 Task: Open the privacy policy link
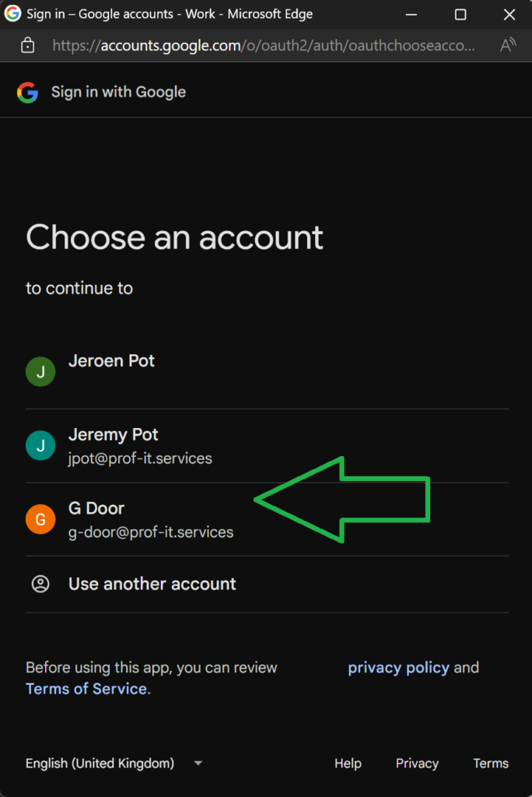(398, 668)
